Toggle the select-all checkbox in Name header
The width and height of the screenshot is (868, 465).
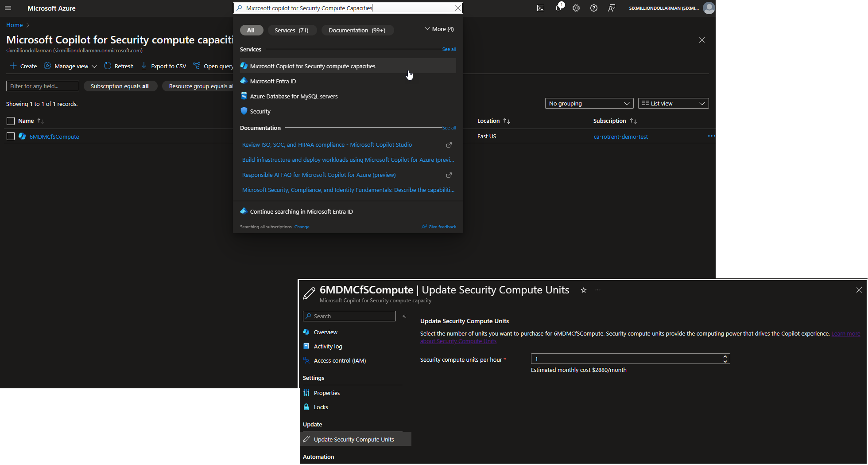[x=11, y=121]
